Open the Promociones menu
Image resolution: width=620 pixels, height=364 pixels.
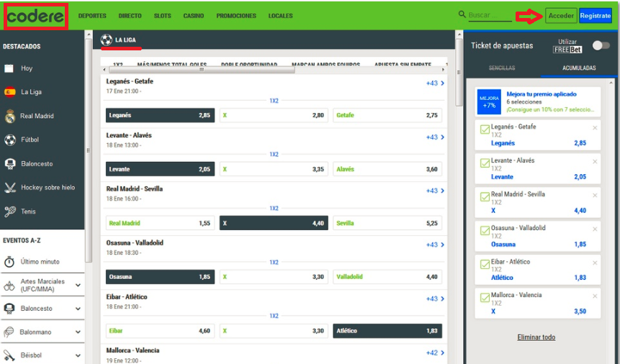coord(236,16)
